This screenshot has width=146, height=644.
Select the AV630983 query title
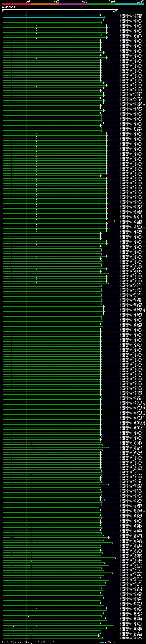point(8,7)
